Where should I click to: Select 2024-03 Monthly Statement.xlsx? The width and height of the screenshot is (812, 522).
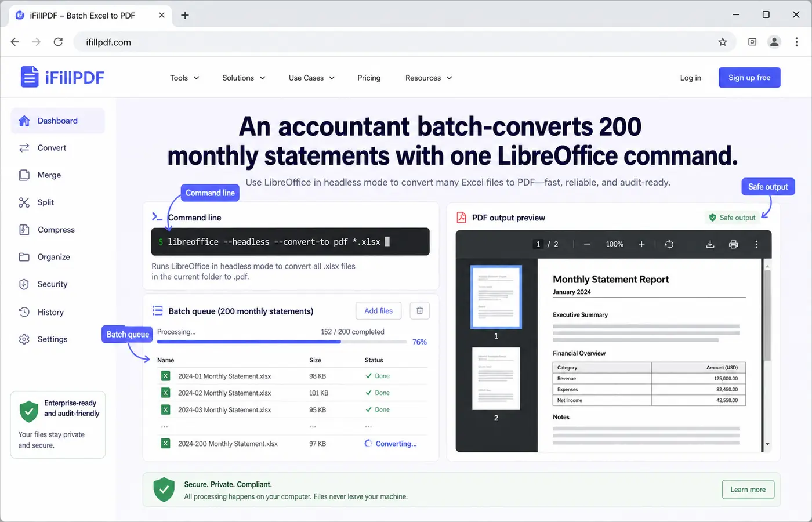pos(224,409)
